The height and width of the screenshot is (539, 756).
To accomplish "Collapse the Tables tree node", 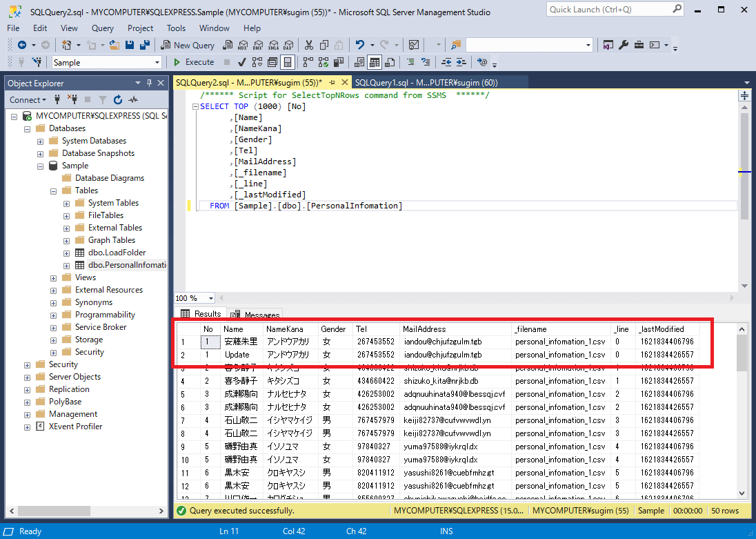I will pyautogui.click(x=53, y=190).
